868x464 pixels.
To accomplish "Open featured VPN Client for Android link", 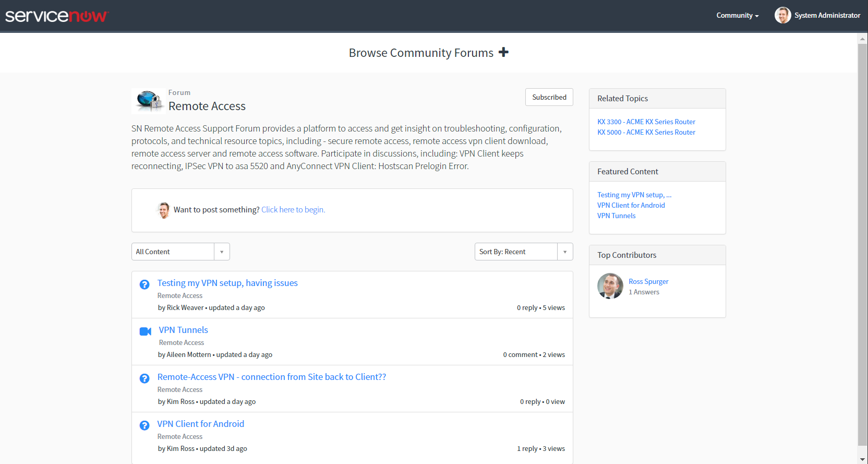I will 631,205.
